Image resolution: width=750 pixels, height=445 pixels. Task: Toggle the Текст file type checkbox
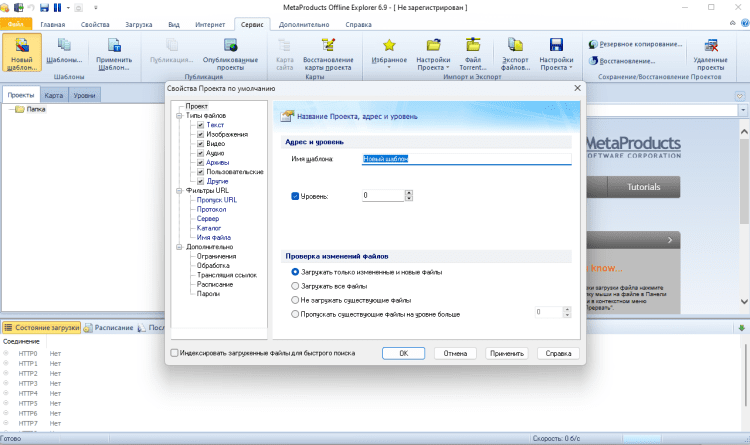pos(201,125)
